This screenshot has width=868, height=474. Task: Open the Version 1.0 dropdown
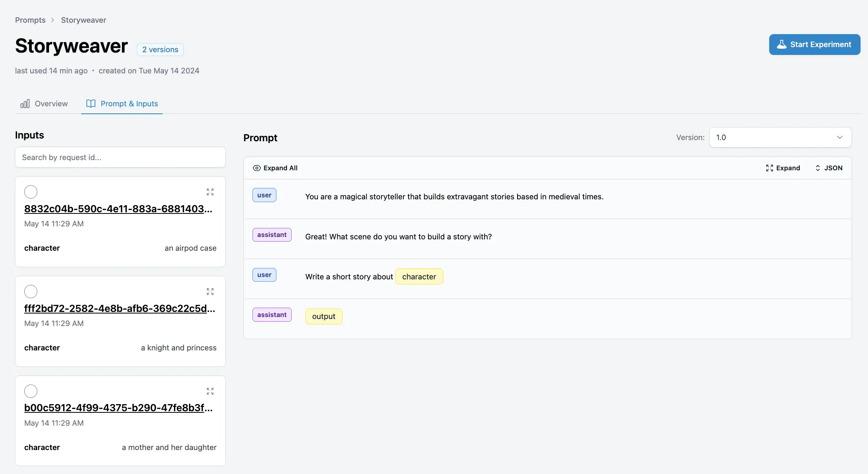click(x=780, y=137)
